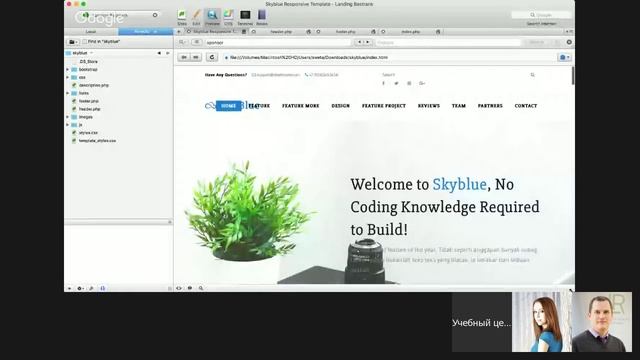Click the PARTNERS nav link
640x360 pixels.
click(490, 106)
